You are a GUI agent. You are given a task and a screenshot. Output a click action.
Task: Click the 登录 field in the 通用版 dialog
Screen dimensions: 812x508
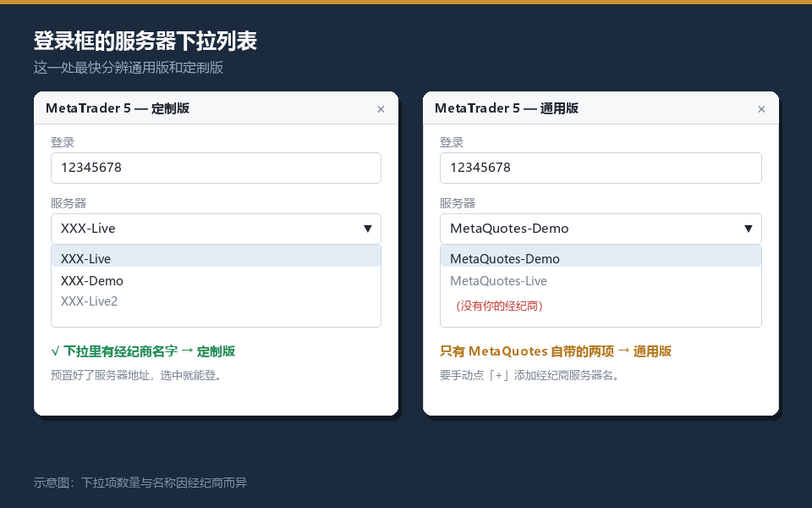[x=601, y=168]
